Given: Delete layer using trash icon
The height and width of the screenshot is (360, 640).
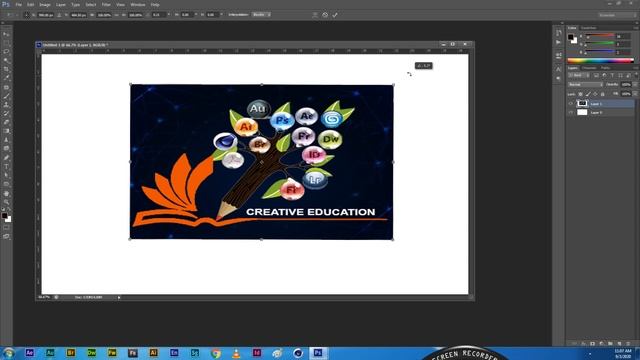Looking at the screenshot, I should pyautogui.click(x=628, y=344).
